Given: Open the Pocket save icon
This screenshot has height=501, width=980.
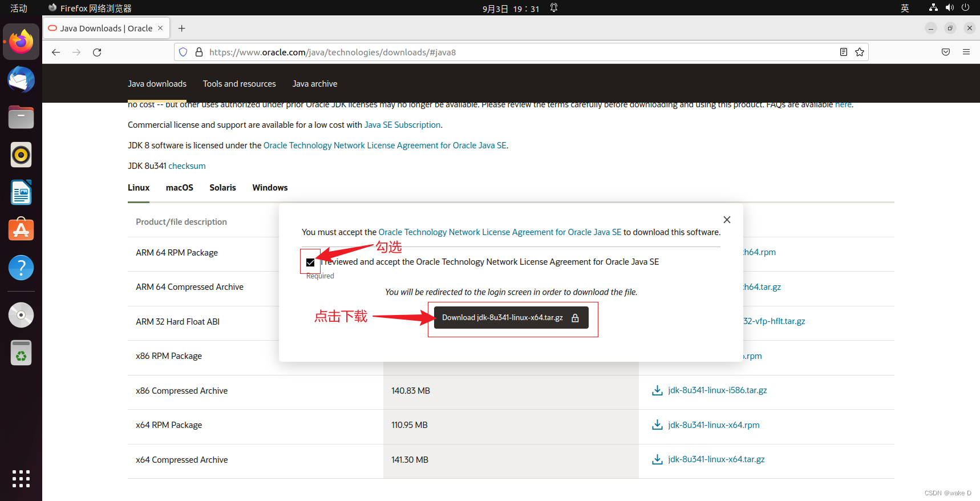Looking at the screenshot, I should pos(946,52).
